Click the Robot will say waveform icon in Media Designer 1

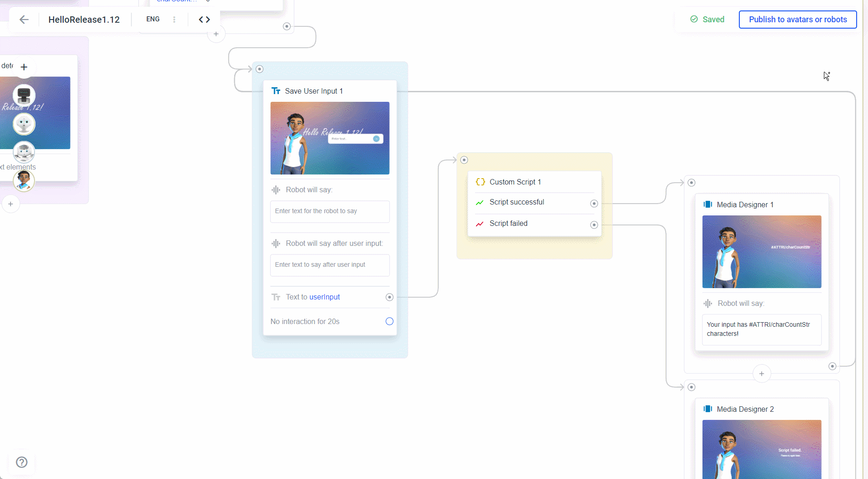pyautogui.click(x=707, y=304)
